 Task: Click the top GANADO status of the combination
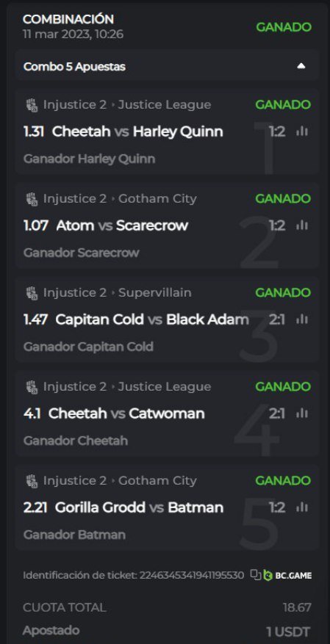(284, 27)
